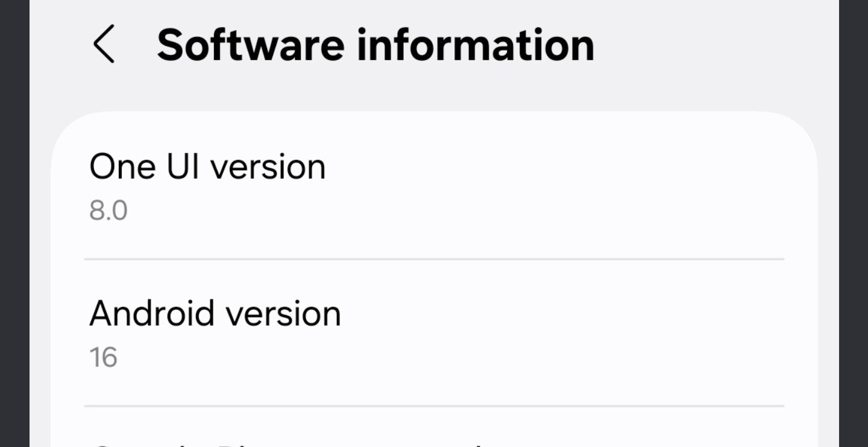Viewport: 868px width, 447px height.
Task: Select the Android version entry
Action: pos(434,333)
